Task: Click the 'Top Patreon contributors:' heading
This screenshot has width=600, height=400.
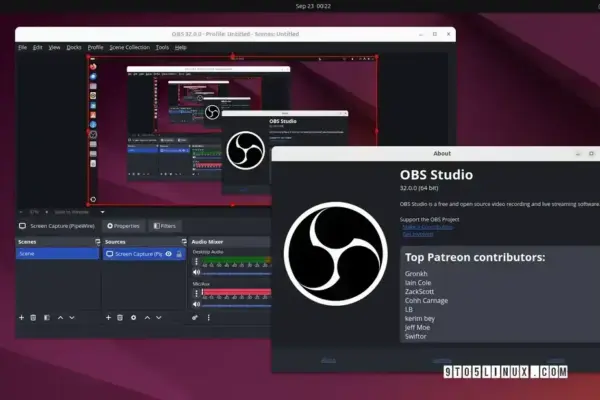Action: (475, 257)
